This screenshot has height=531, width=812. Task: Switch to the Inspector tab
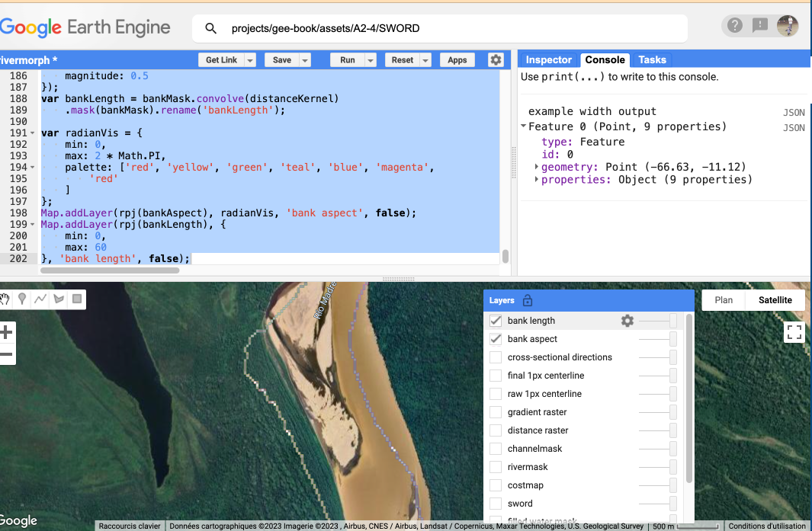(548, 60)
